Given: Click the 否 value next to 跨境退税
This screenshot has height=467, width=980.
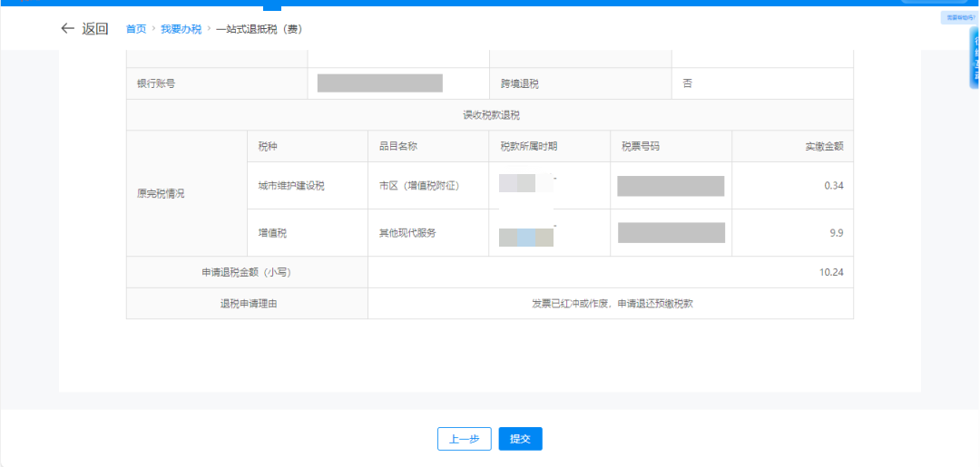Looking at the screenshot, I should coord(688,83).
